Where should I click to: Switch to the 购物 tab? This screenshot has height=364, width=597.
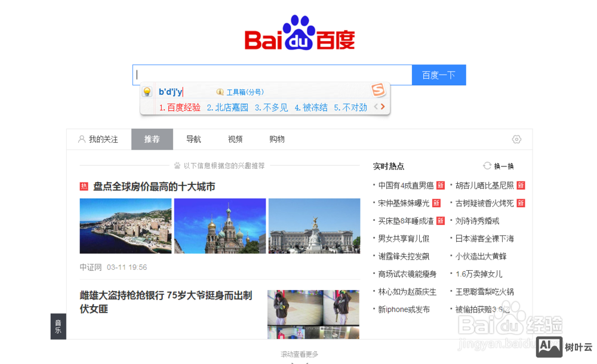point(276,139)
